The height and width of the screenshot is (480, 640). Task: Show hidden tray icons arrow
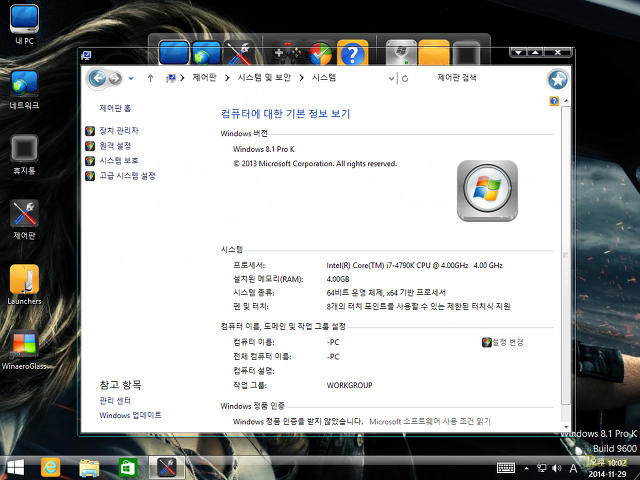click(527, 468)
